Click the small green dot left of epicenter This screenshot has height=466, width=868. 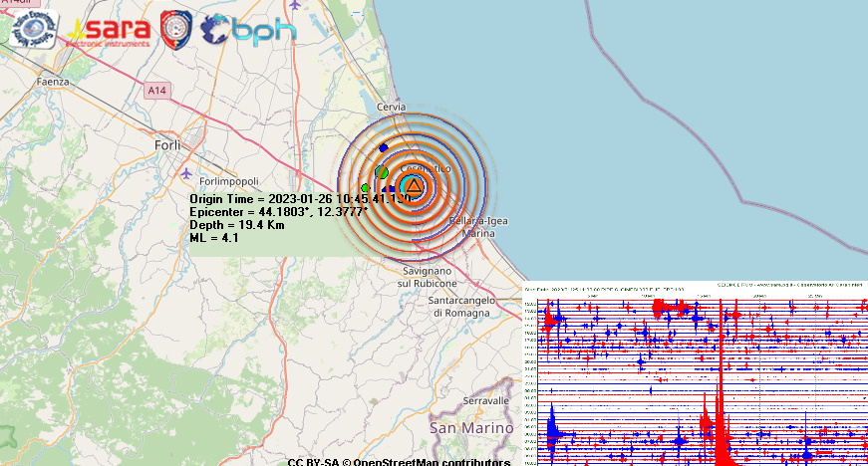[365, 187]
